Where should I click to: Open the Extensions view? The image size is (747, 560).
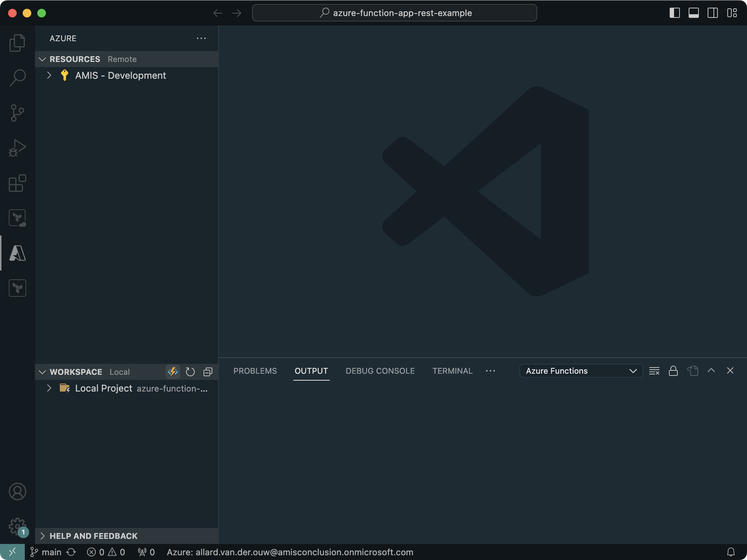[17, 183]
